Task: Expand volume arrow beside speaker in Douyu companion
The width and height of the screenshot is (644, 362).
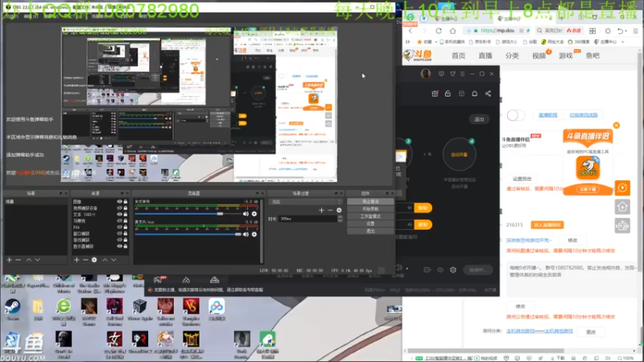Action: click(x=407, y=269)
